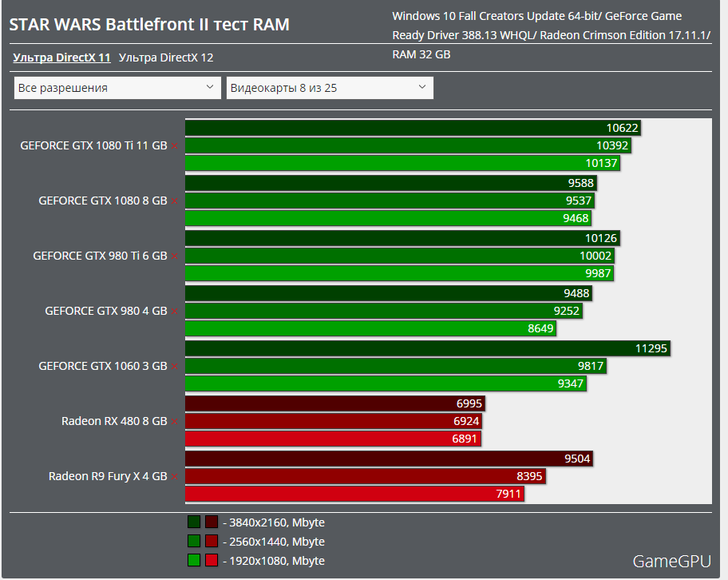Remove Radeon R9 Fury X 4 GB via red X
This screenshot has width=728, height=580.
[175, 477]
